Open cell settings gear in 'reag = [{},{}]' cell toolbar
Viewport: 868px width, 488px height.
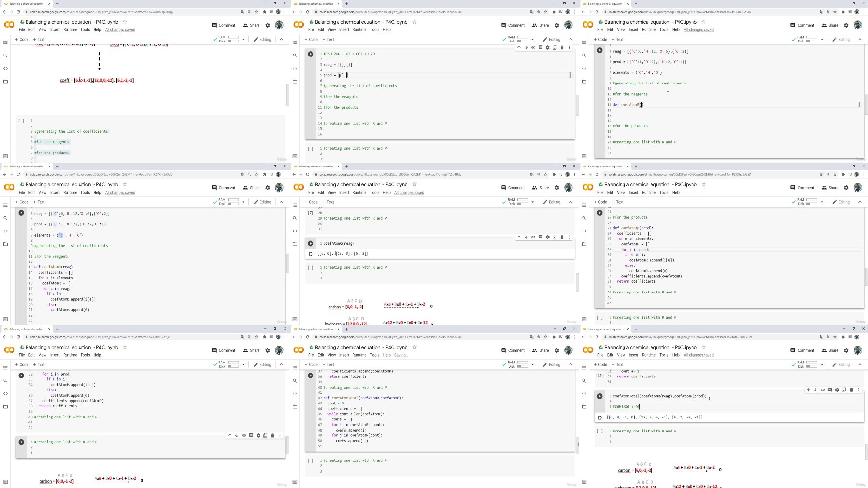tap(548, 47)
